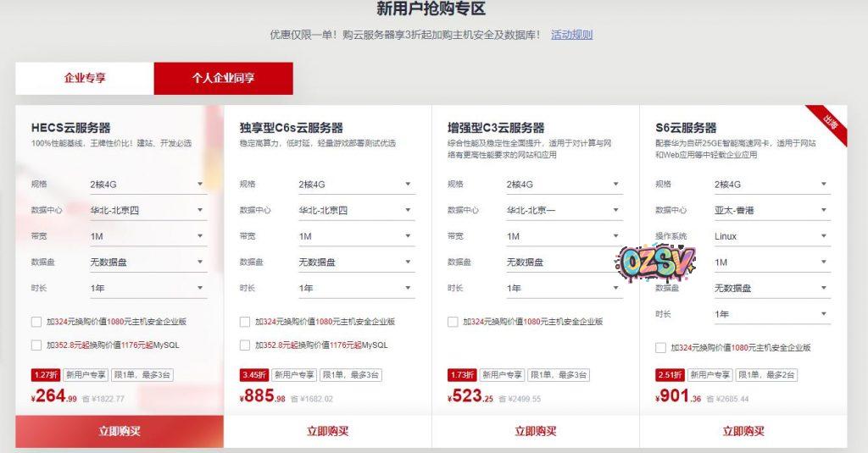Click the 2.51折 discount badge on S6
868x453 pixels.
(x=670, y=374)
